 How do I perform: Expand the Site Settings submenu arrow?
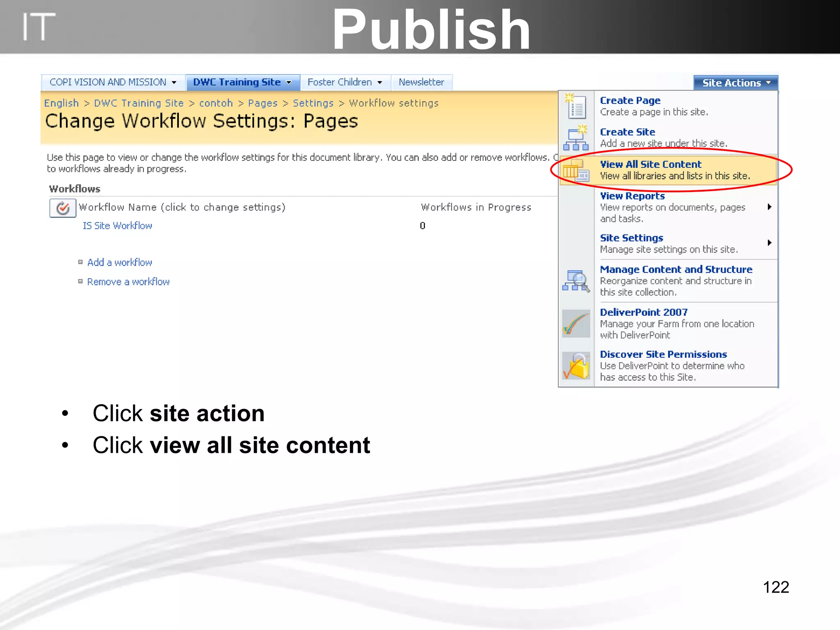pyautogui.click(x=769, y=243)
